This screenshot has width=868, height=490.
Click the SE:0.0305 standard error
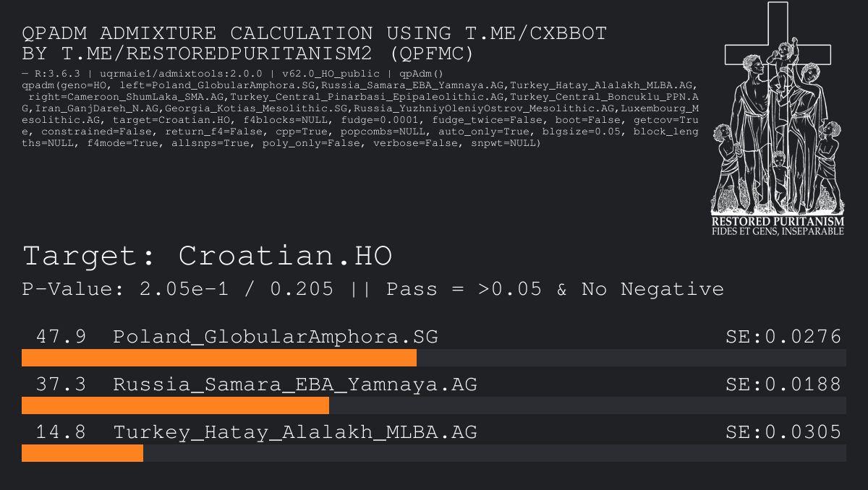(x=783, y=432)
